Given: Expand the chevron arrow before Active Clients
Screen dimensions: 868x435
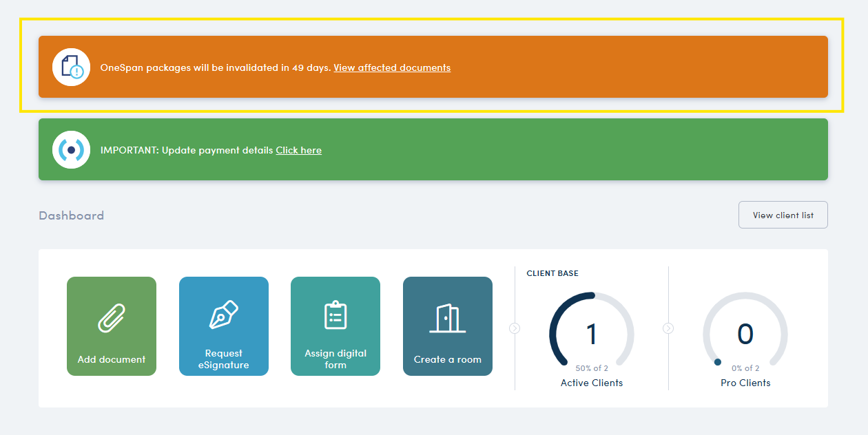Looking at the screenshot, I should [x=515, y=328].
